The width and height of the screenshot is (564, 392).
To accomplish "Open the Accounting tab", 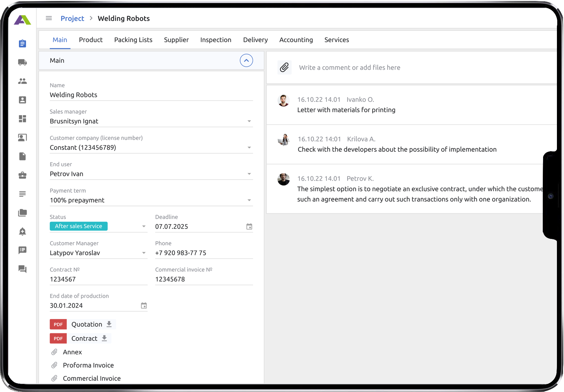I will (296, 40).
